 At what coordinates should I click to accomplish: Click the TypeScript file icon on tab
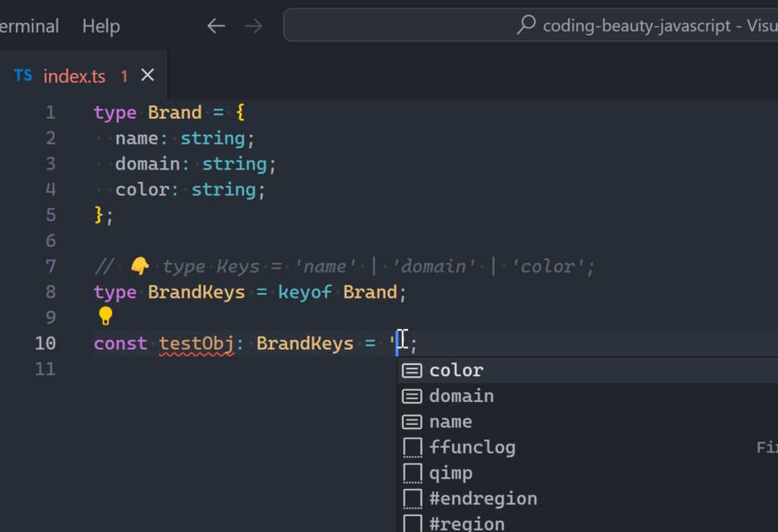pyautogui.click(x=23, y=75)
